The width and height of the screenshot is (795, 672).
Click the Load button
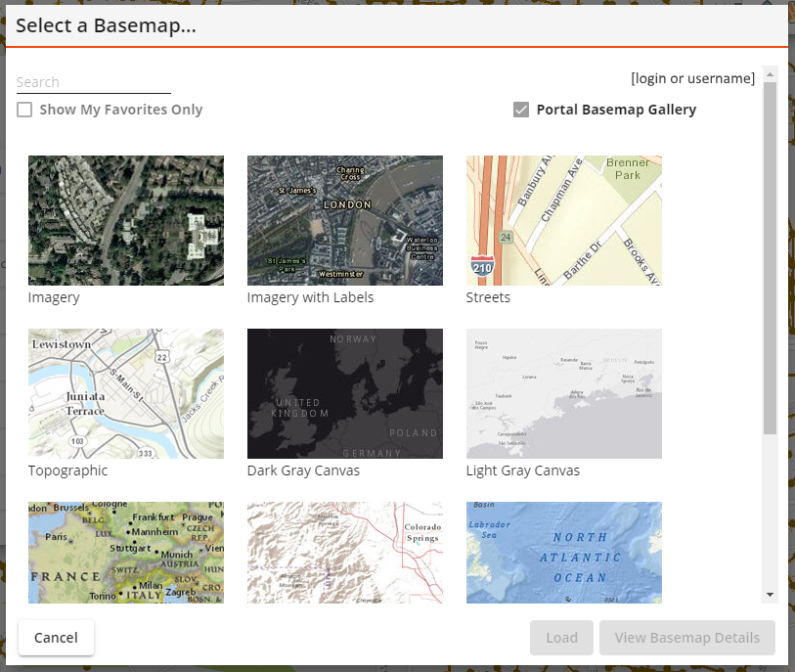tap(561, 638)
